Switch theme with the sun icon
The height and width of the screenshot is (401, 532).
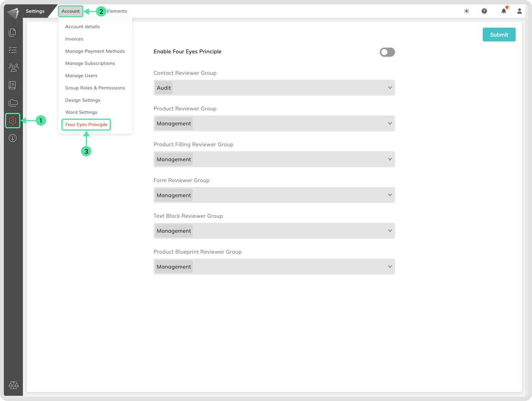pyautogui.click(x=466, y=11)
